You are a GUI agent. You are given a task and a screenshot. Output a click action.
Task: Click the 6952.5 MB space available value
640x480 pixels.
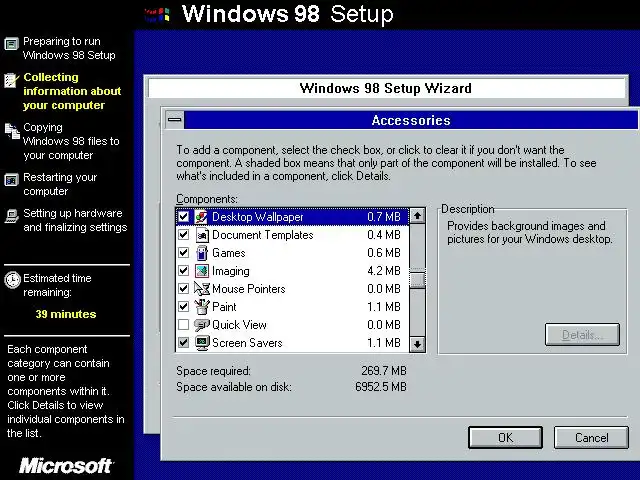coord(381,387)
